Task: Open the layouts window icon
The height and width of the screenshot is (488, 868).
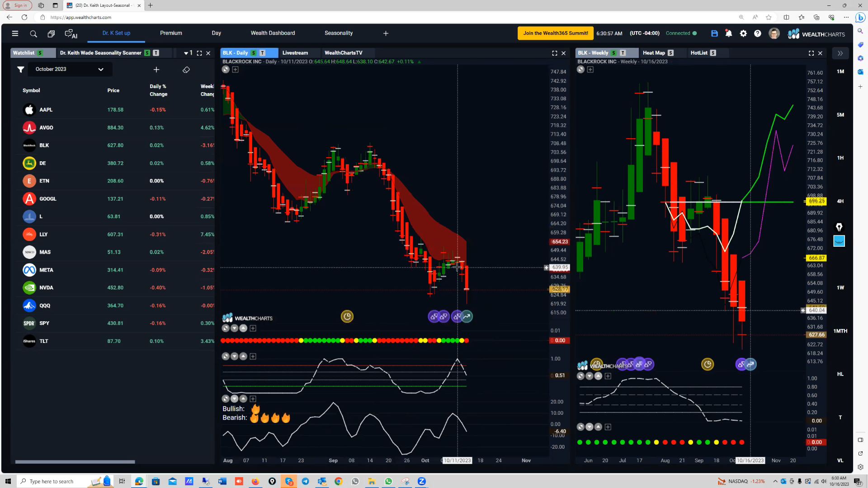Action: tap(51, 33)
